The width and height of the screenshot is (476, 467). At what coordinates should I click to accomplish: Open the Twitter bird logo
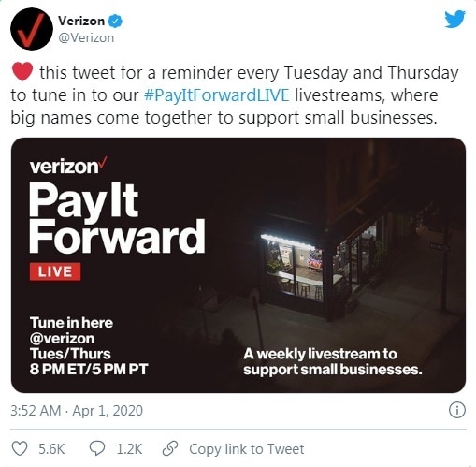click(x=454, y=20)
